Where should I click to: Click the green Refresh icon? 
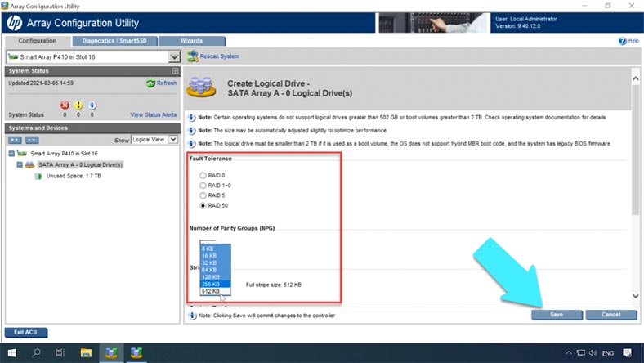pyautogui.click(x=150, y=83)
